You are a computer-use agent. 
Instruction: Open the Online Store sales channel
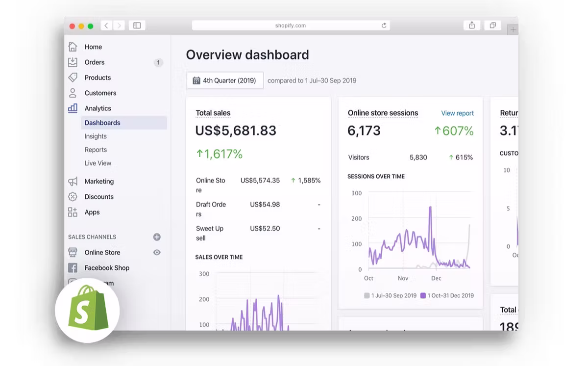pos(102,252)
